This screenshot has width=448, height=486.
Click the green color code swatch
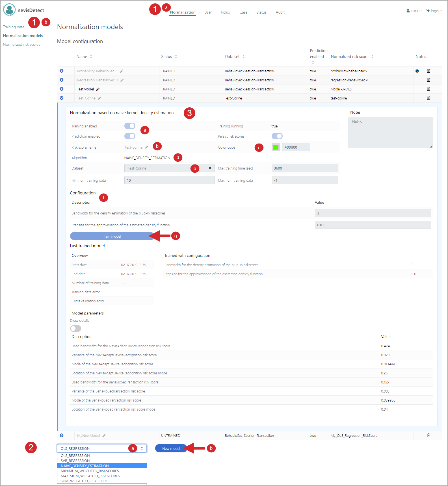coord(276,147)
